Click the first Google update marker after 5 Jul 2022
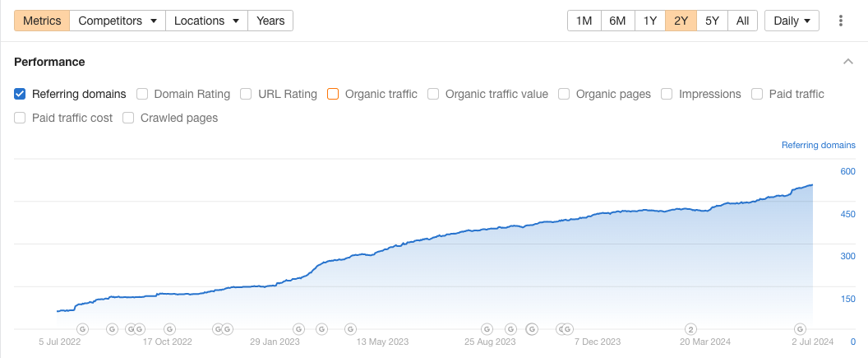The image size is (868, 358). (82, 328)
